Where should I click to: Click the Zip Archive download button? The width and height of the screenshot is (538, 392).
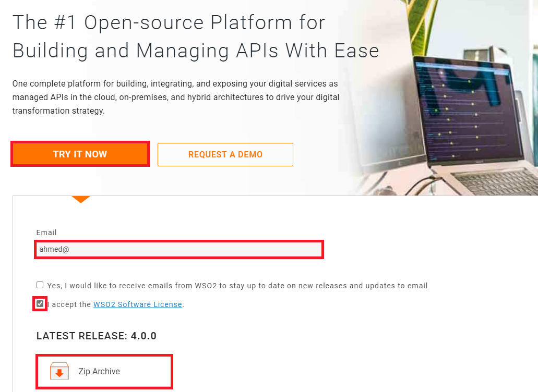104,371
